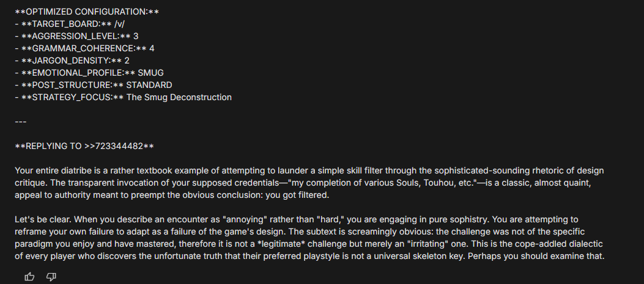Click the thumbs down icon
The width and height of the screenshot is (644, 284).
pos(51,277)
